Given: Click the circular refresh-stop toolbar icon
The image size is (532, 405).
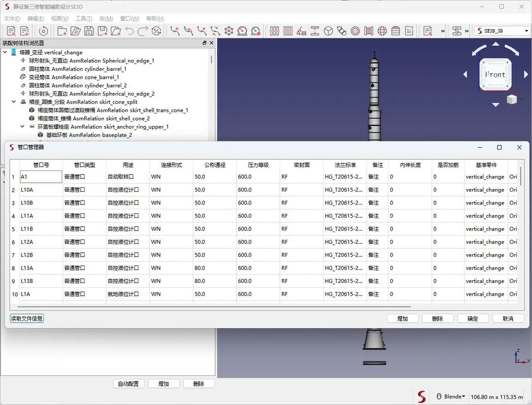Looking at the screenshot, I should click(43, 31).
